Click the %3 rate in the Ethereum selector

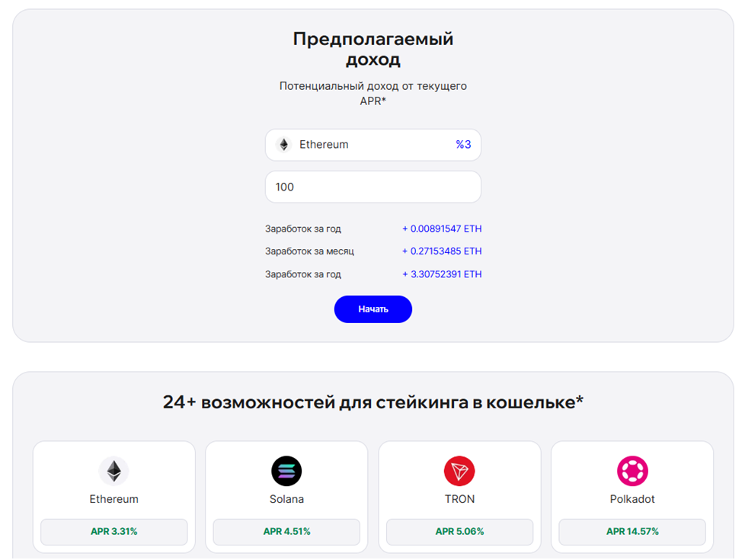click(x=463, y=145)
